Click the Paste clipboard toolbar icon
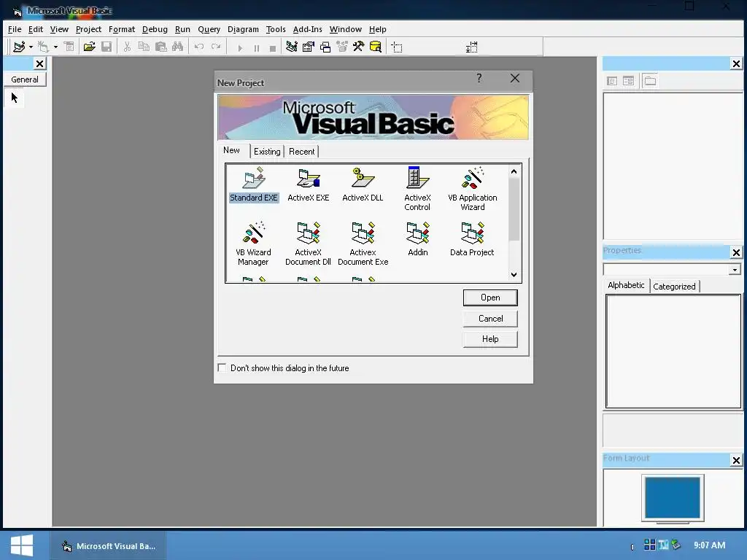The height and width of the screenshot is (560, 747). click(161, 47)
